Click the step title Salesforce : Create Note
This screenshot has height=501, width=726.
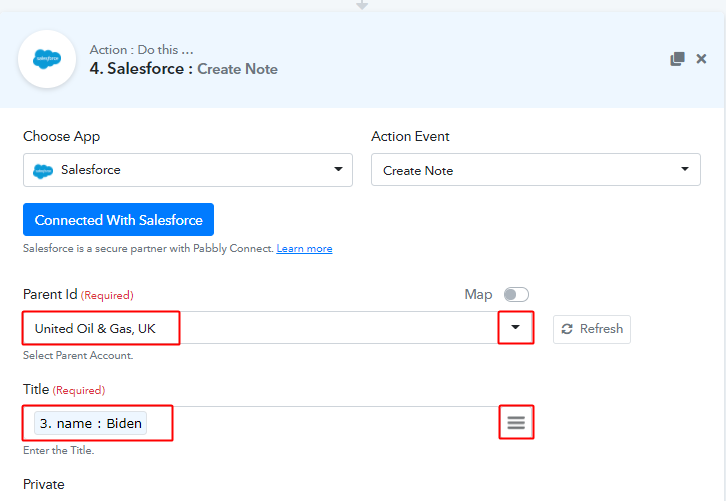pyautogui.click(x=183, y=69)
